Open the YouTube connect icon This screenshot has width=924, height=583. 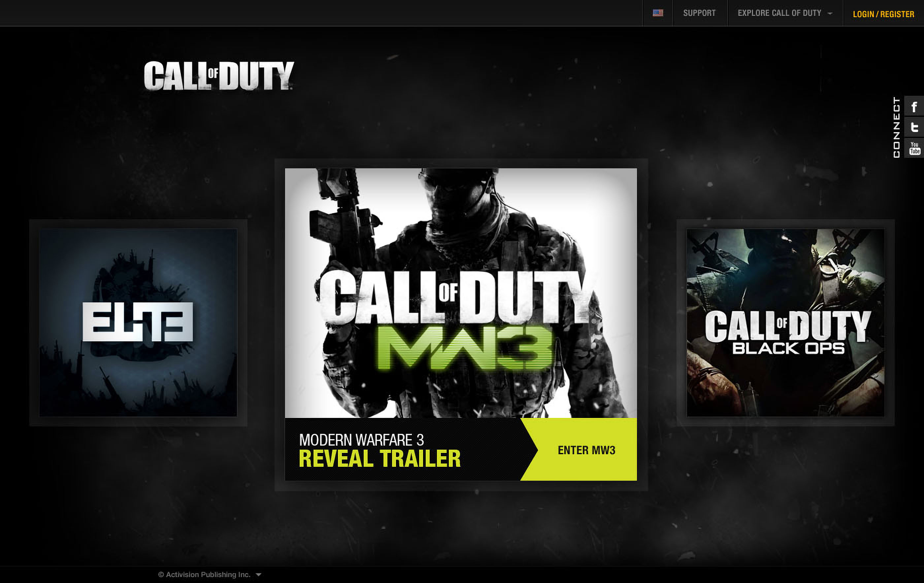pos(914,148)
